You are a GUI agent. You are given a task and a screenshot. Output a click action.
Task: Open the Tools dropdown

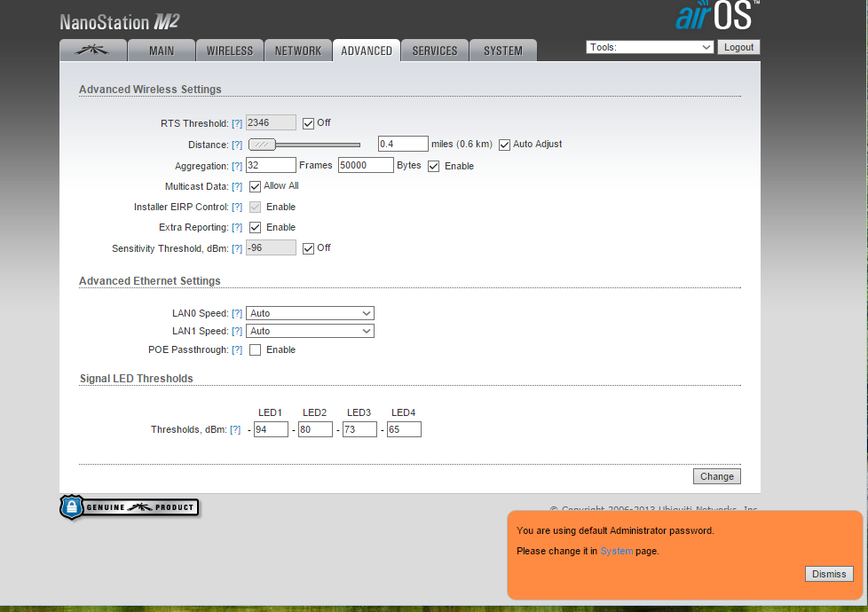[650, 47]
